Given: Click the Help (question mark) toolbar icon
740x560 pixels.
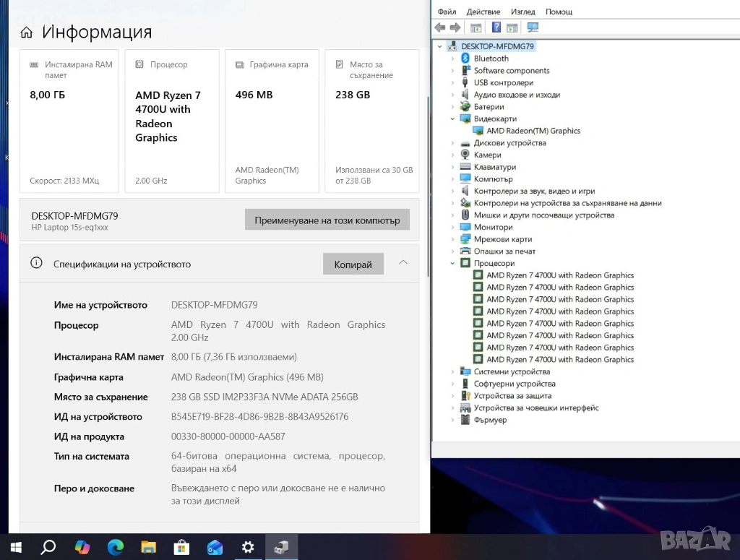Looking at the screenshot, I should (x=496, y=27).
